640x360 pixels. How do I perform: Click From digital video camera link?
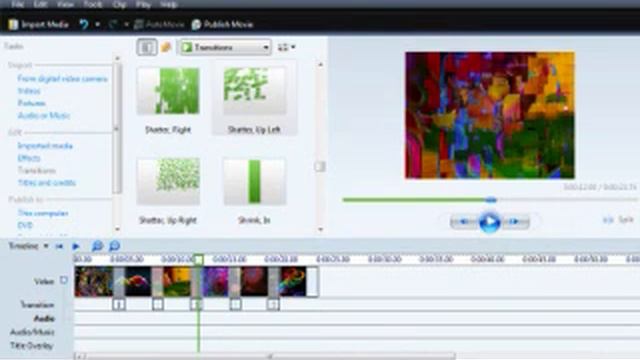pos(62,79)
